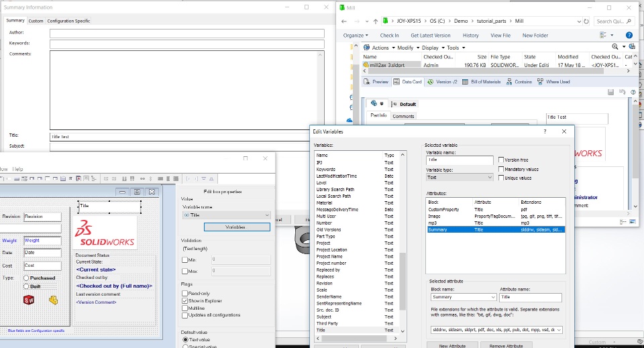The image size is (644, 348).
Task: Click the Data Card tab icon
Action: point(396,82)
